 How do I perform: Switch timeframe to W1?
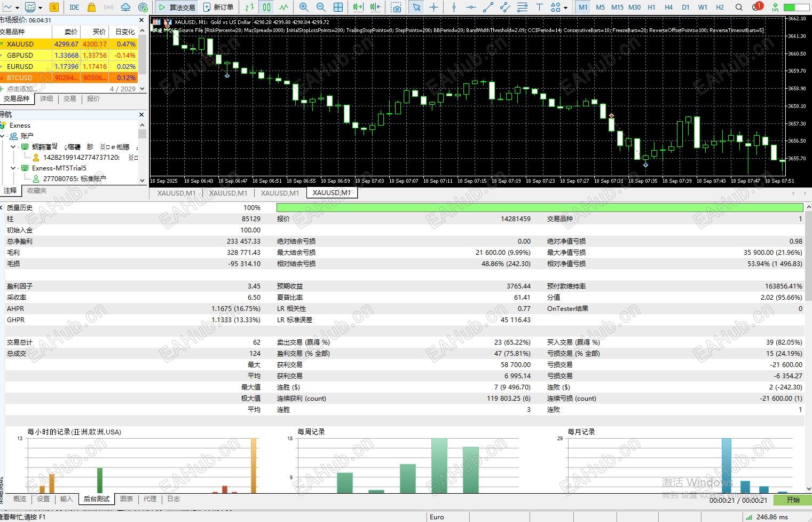tap(703, 7)
